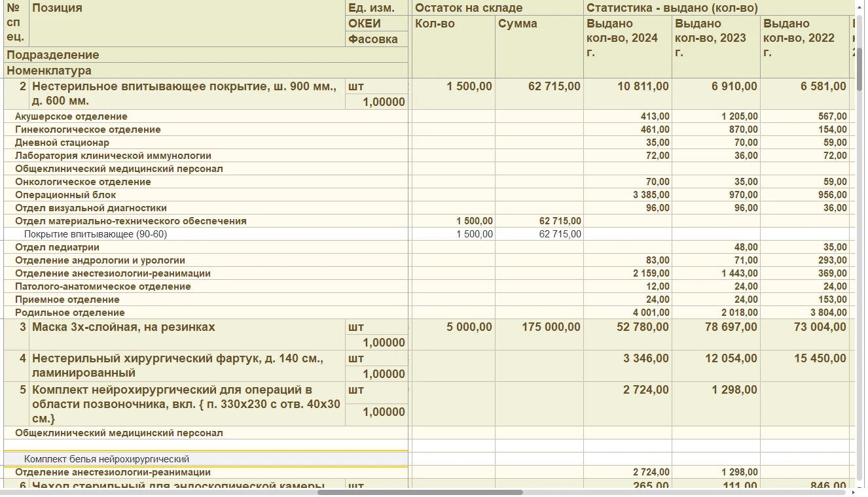Select the 'Отдел педиатрии' row
This screenshot has height=497, width=868.
[206, 247]
